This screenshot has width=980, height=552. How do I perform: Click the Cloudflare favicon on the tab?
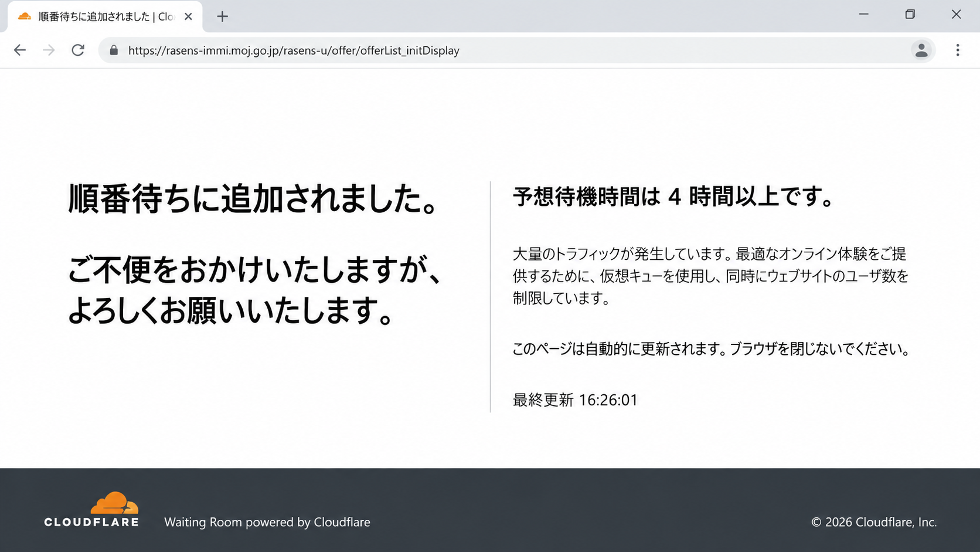[x=25, y=16]
